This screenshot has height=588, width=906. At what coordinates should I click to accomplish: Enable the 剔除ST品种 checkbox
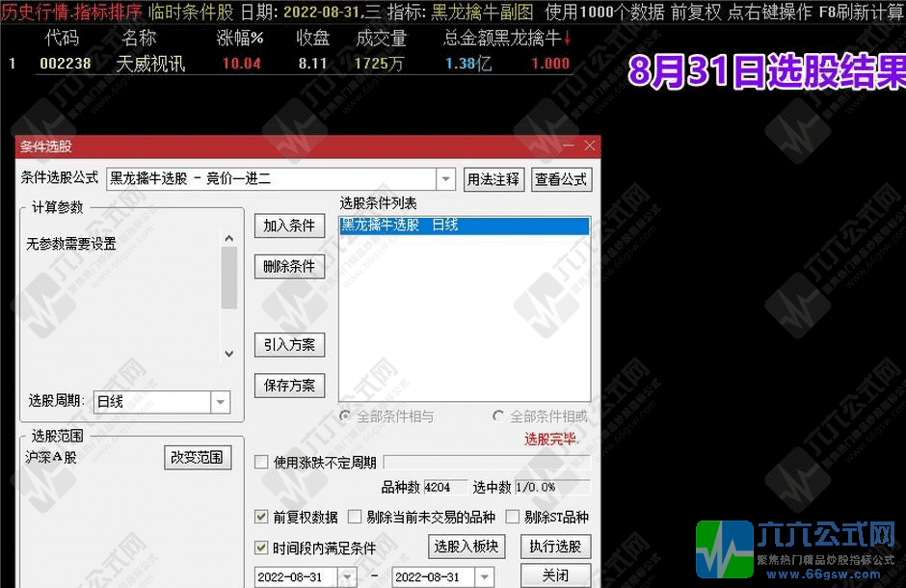[x=513, y=517]
